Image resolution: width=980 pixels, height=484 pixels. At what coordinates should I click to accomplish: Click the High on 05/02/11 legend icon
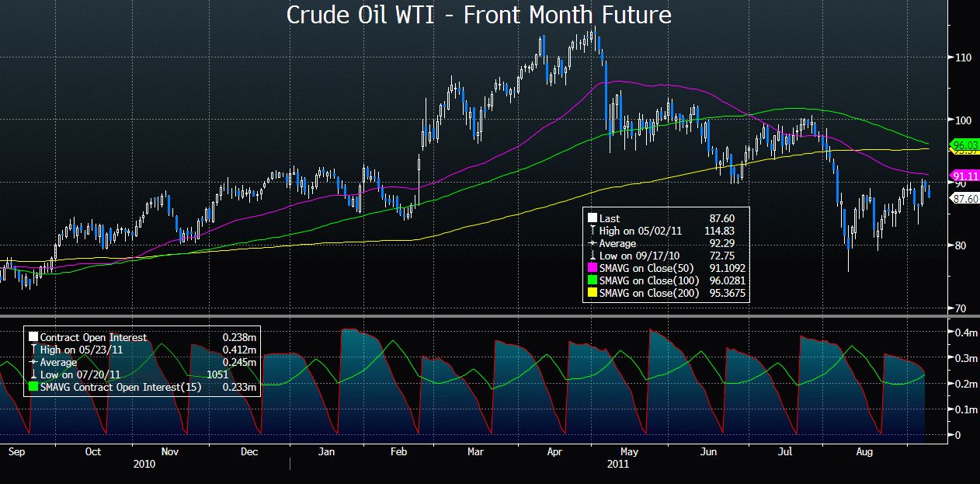(593, 231)
